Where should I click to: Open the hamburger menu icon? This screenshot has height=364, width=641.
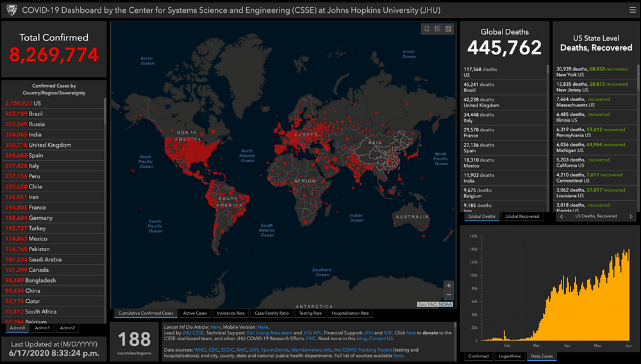tap(633, 10)
